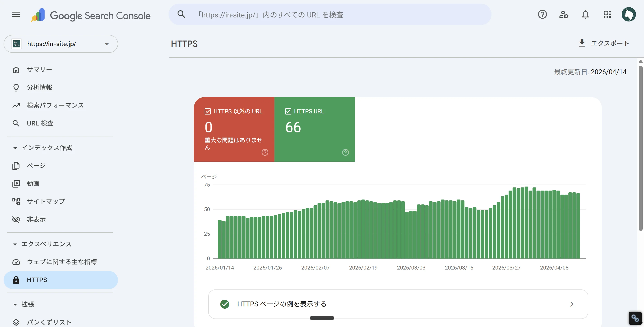Select the URL 検査 magnifier icon
The width and height of the screenshot is (644, 327).
pos(16,123)
